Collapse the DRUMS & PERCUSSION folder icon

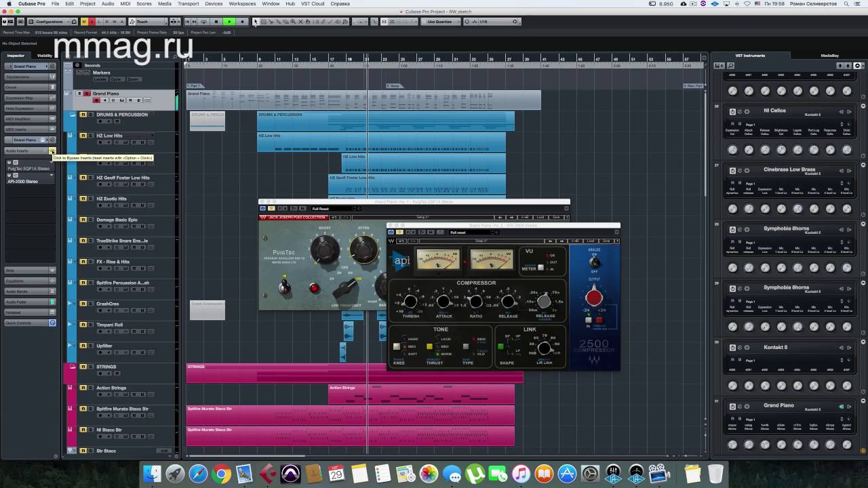(x=73, y=115)
